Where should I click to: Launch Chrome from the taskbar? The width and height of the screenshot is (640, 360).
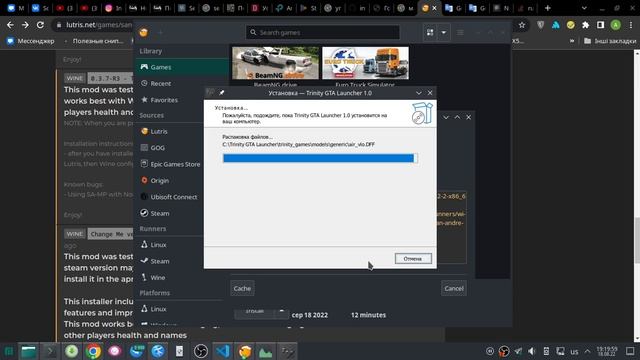coord(93,351)
